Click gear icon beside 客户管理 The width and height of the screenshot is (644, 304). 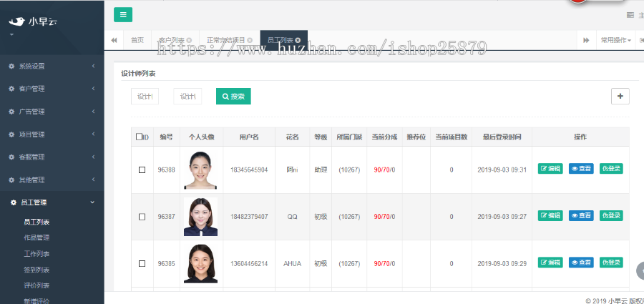11,89
